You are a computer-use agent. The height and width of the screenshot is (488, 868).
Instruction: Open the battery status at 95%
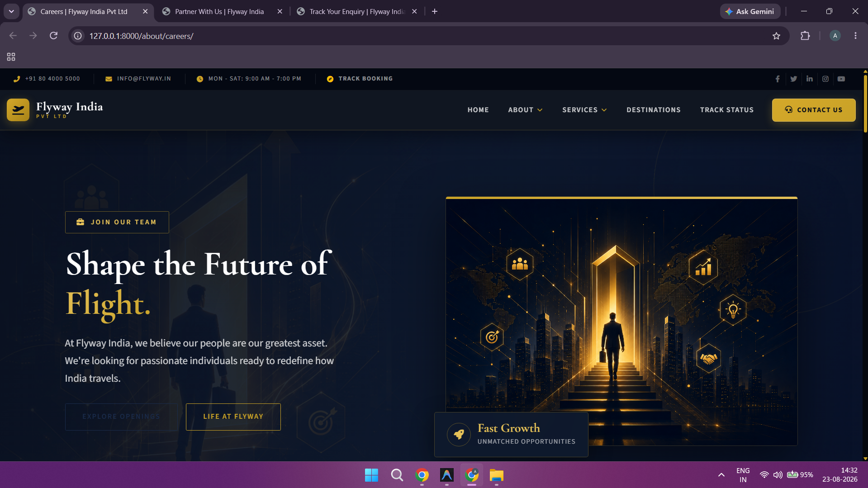(800, 475)
